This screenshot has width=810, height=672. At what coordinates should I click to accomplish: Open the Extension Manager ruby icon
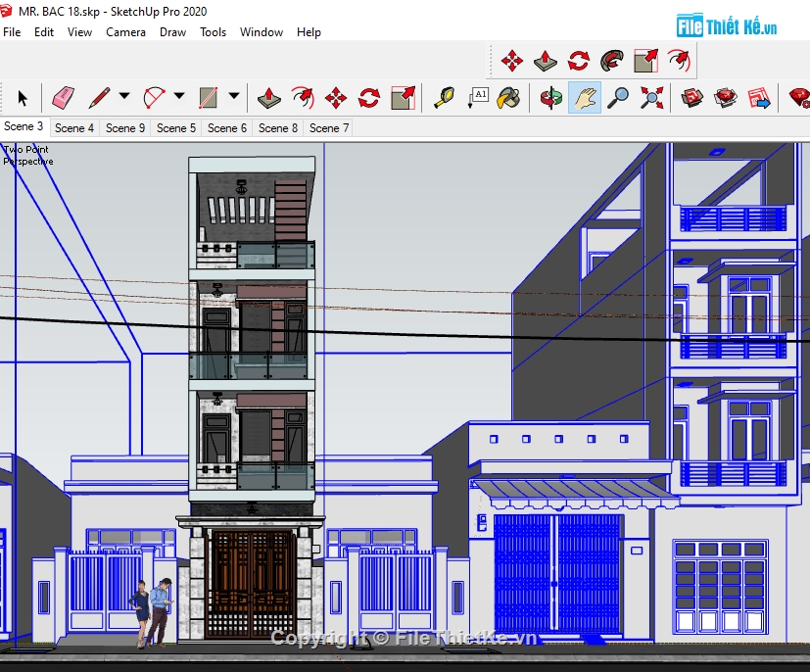[799, 98]
